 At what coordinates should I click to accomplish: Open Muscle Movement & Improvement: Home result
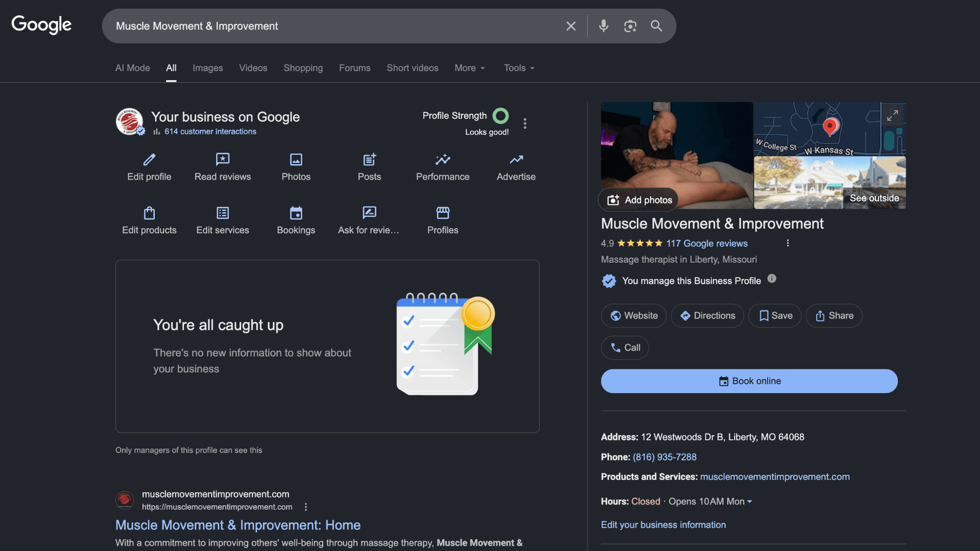click(238, 525)
